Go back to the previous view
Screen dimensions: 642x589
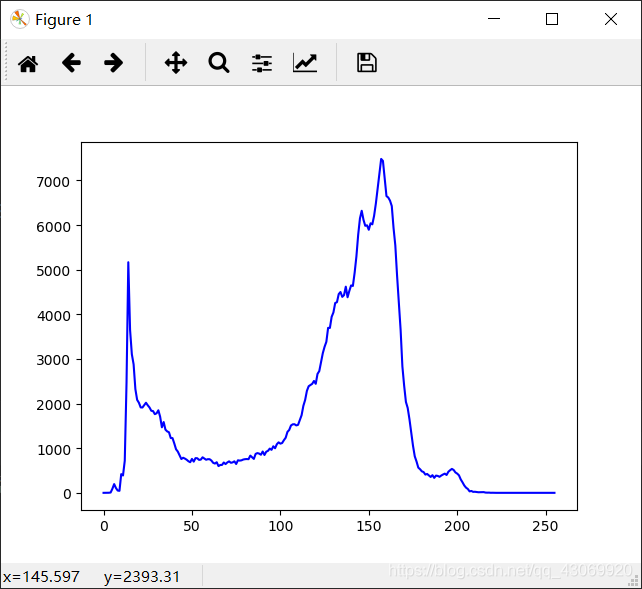click(71, 63)
